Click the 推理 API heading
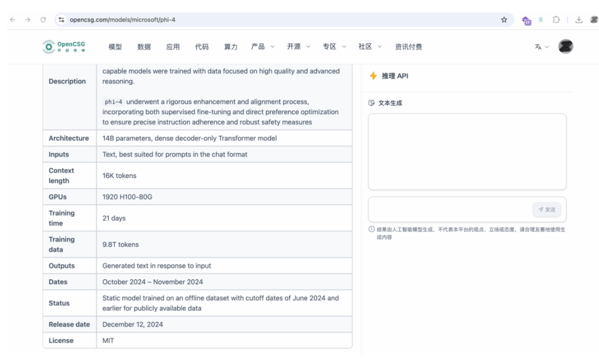Viewport: 599px width, 364px height. pos(395,76)
